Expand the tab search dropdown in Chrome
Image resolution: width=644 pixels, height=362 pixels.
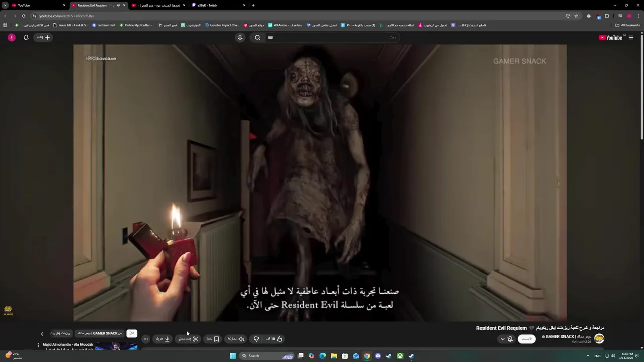5,5
